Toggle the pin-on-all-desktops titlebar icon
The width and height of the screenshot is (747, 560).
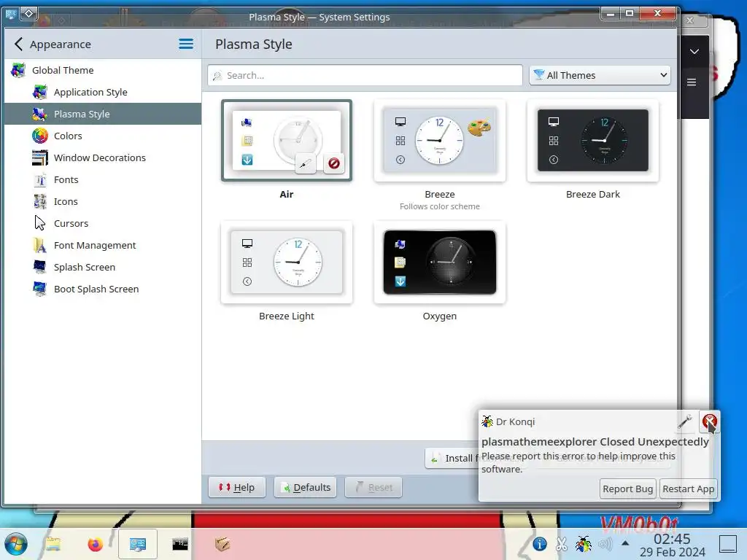28,13
